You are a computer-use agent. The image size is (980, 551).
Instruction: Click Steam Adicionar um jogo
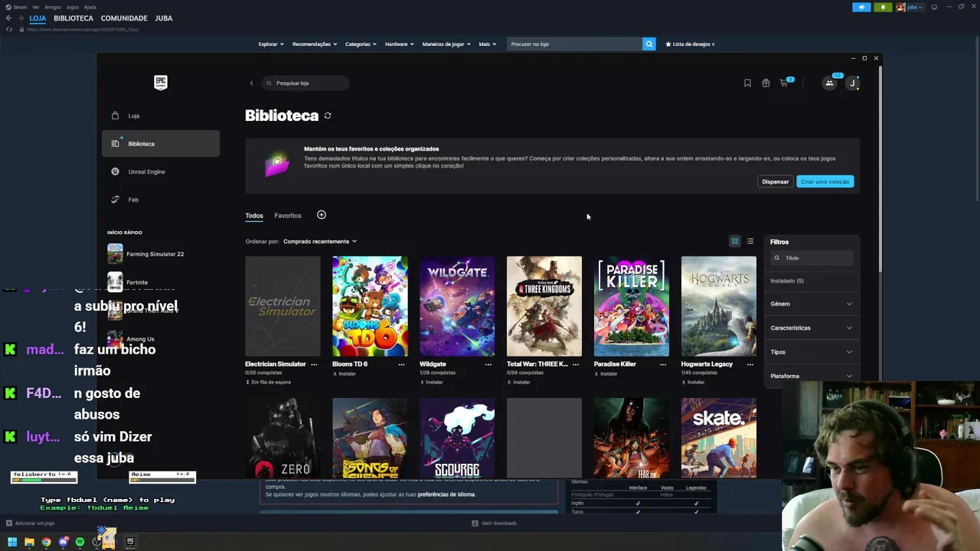pyautogui.click(x=31, y=523)
